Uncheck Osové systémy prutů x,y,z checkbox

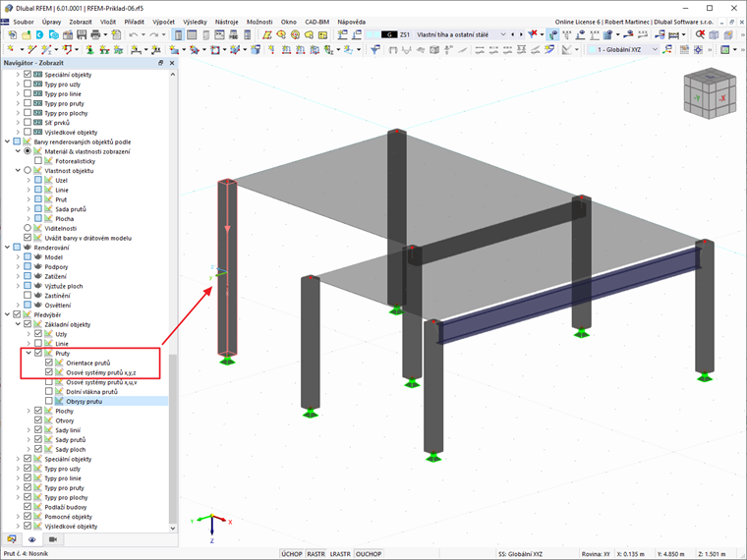tap(49, 372)
